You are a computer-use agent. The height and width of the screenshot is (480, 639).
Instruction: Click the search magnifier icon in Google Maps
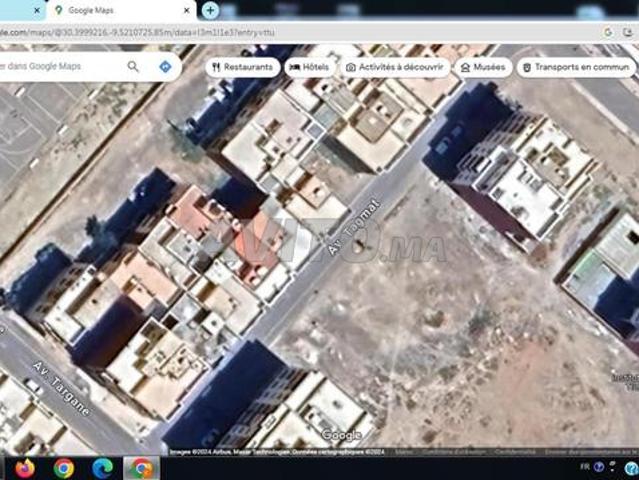pos(133,66)
